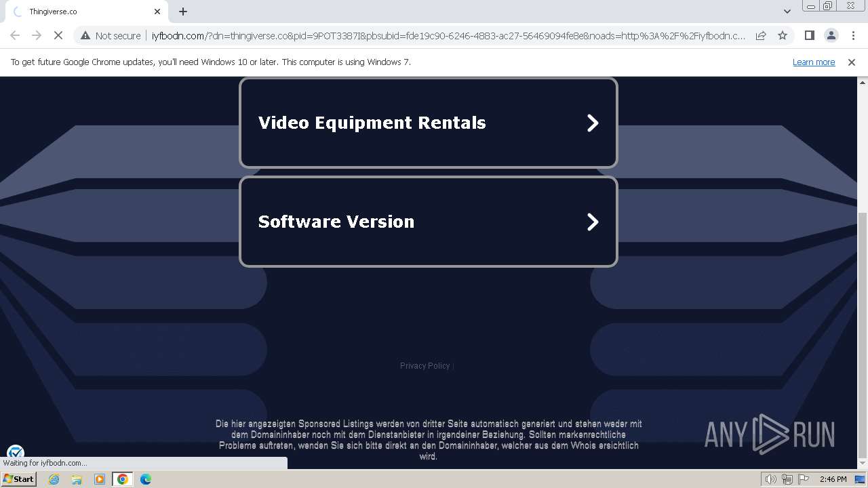Viewport: 868px width, 488px height.
Task: Click arrow beside Video Equipment Rentals
Action: (593, 123)
